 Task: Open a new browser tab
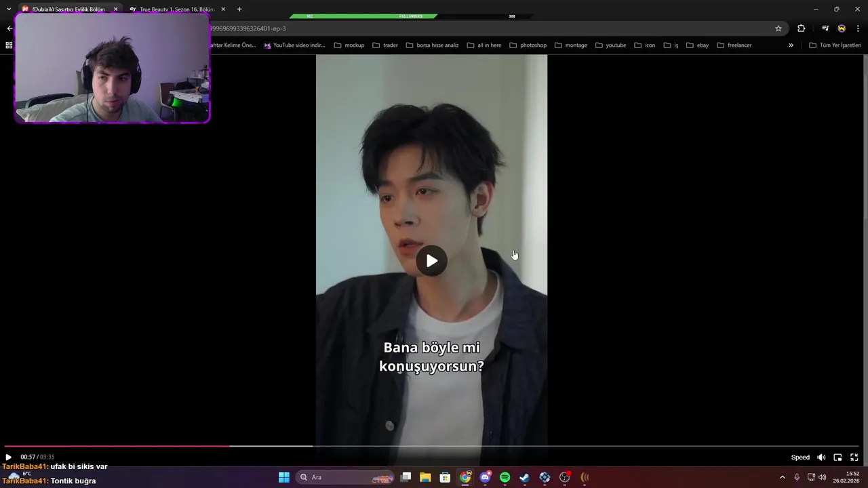pos(239,9)
